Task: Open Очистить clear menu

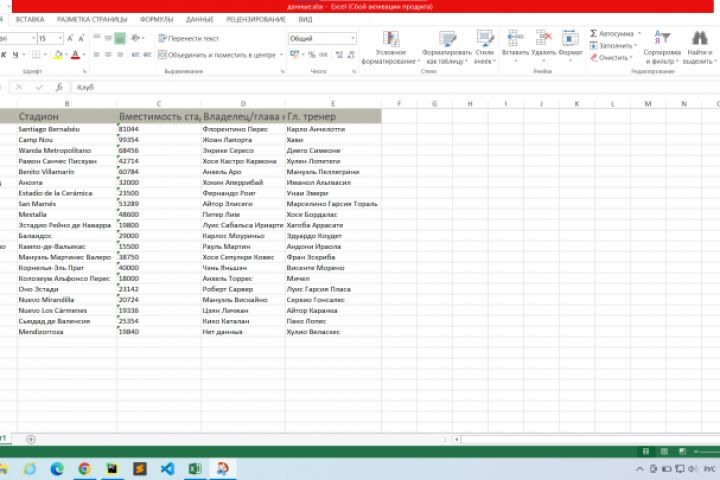Action: pyautogui.click(x=612, y=57)
